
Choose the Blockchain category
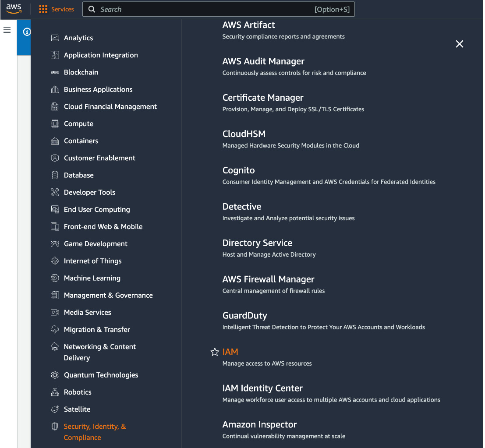point(81,72)
